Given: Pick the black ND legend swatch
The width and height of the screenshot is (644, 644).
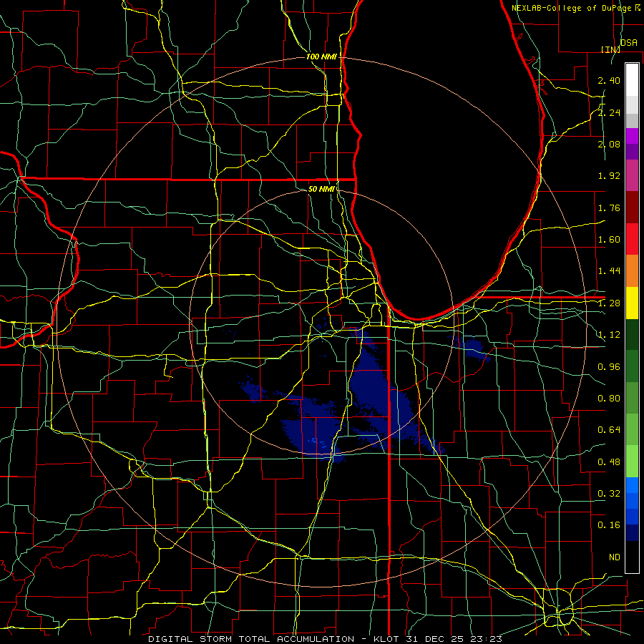Looking at the screenshot, I should (x=632, y=557).
